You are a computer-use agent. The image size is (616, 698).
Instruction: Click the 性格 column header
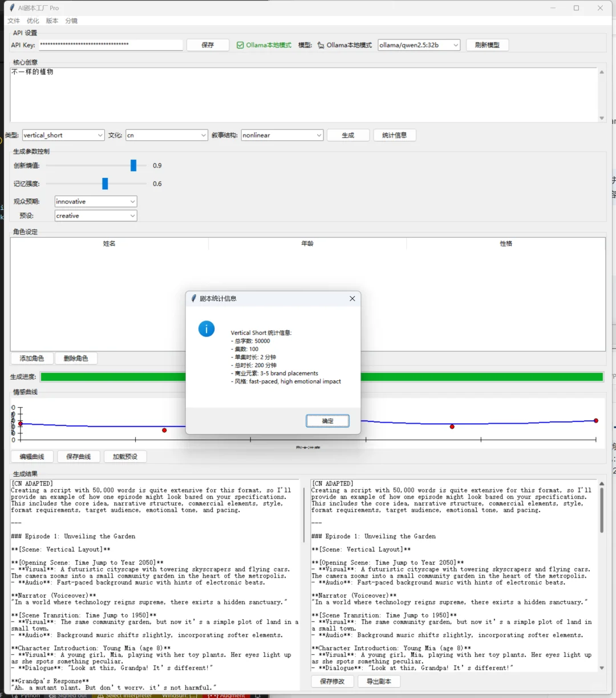(506, 244)
